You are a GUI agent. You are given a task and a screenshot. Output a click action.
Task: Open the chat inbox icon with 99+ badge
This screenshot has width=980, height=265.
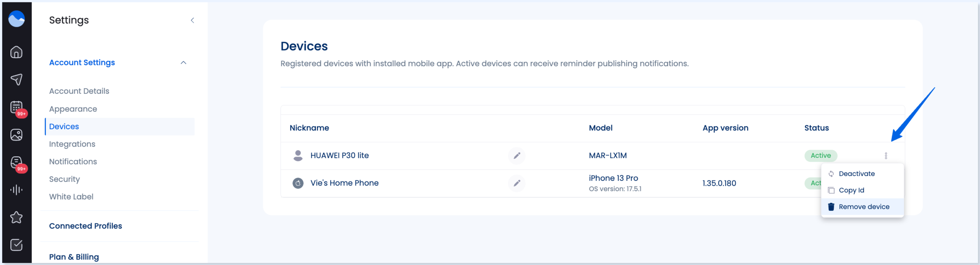pyautogui.click(x=16, y=162)
